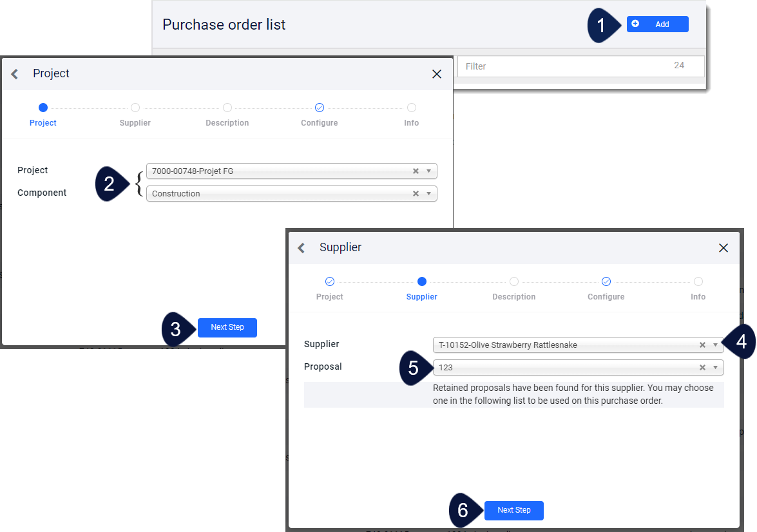Open Configure tab label in Project dialog
This screenshot has width=757, height=532.
click(x=320, y=122)
